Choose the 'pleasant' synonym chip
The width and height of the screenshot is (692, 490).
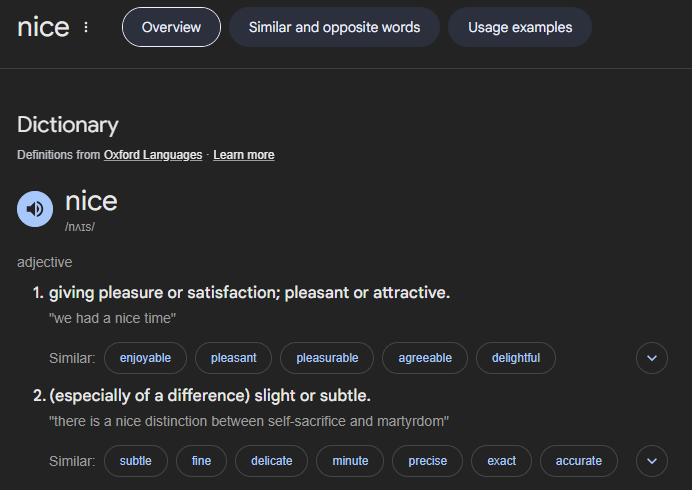233,357
